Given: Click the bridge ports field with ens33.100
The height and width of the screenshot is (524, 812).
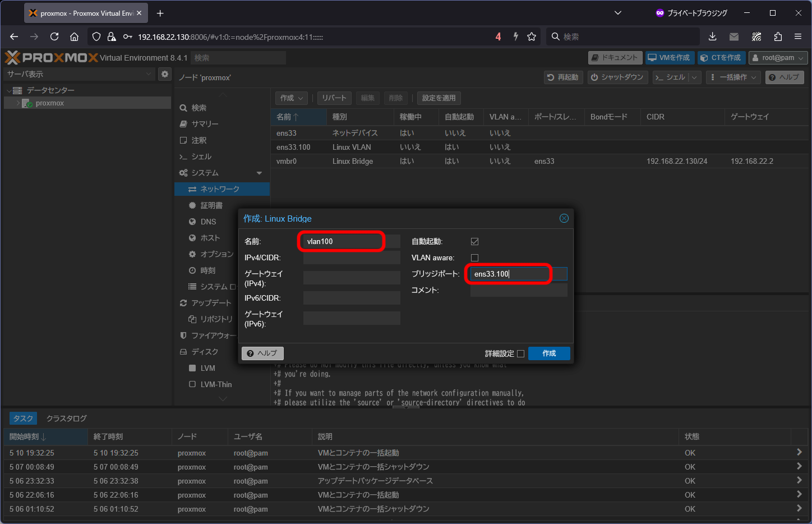Looking at the screenshot, I should pos(519,274).
